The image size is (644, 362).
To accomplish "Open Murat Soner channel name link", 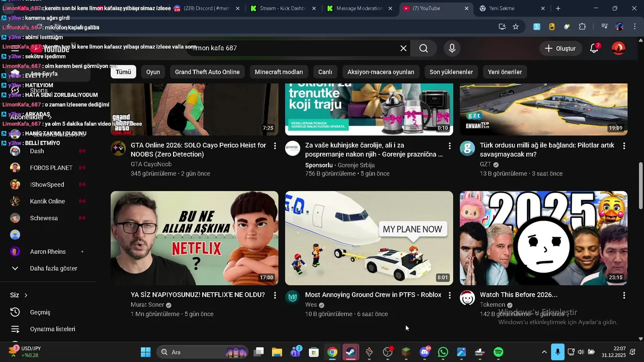I will point(147,305).
